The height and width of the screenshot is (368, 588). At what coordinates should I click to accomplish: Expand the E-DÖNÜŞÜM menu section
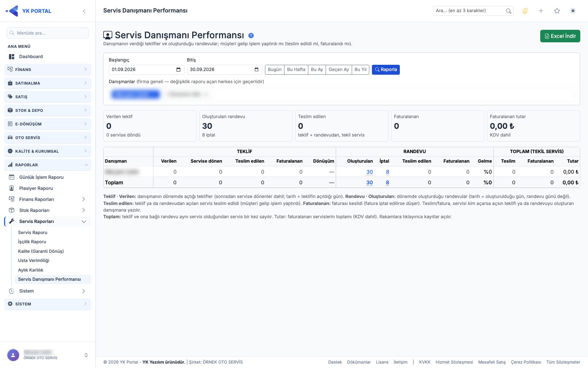(48, 124)
